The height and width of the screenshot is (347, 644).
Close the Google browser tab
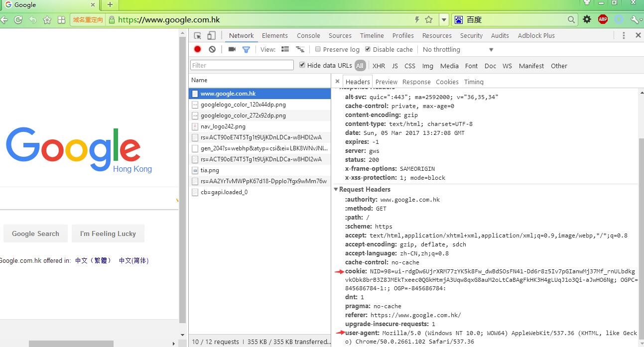[93, 4]
